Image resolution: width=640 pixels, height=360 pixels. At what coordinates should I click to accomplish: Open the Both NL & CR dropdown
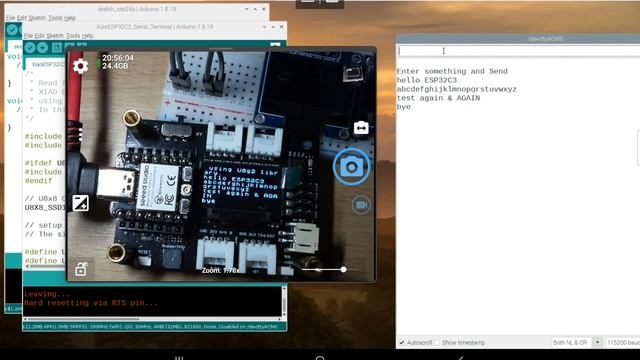(x=576, y=342)
